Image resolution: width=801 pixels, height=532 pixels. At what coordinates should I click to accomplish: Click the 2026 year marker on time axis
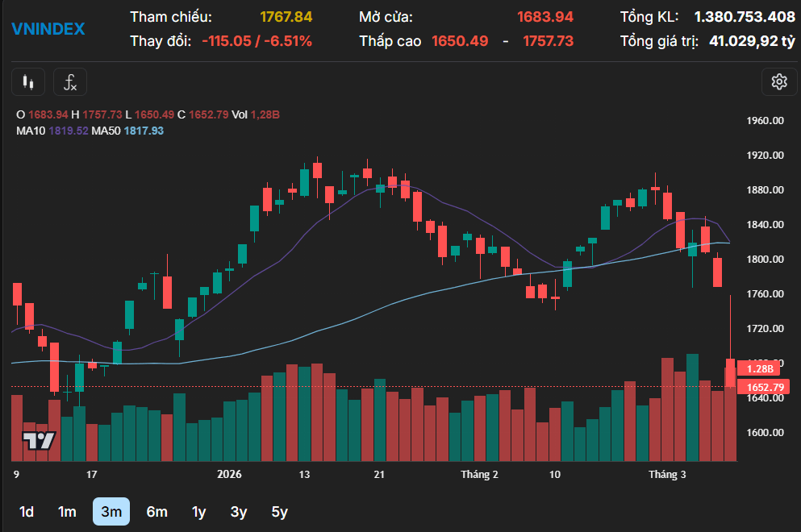pos(229,474)
